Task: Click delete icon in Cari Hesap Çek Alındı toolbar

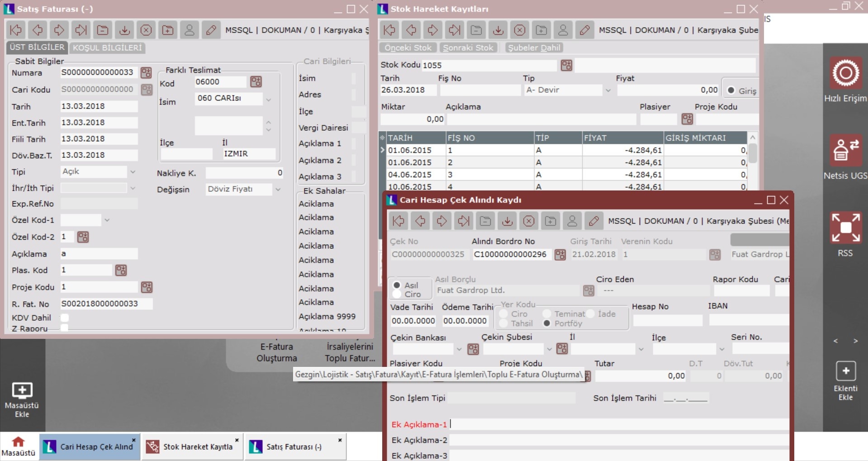Action: (x=529, y=221)
